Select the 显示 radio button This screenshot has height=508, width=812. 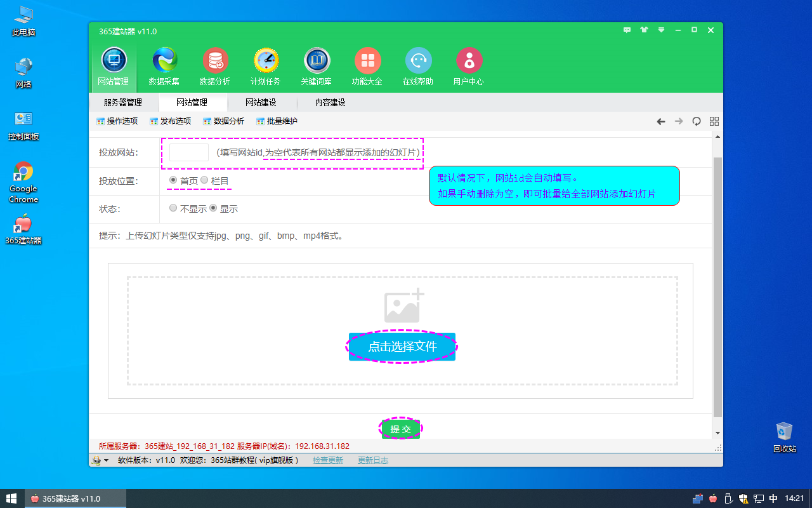click(213, 208)
